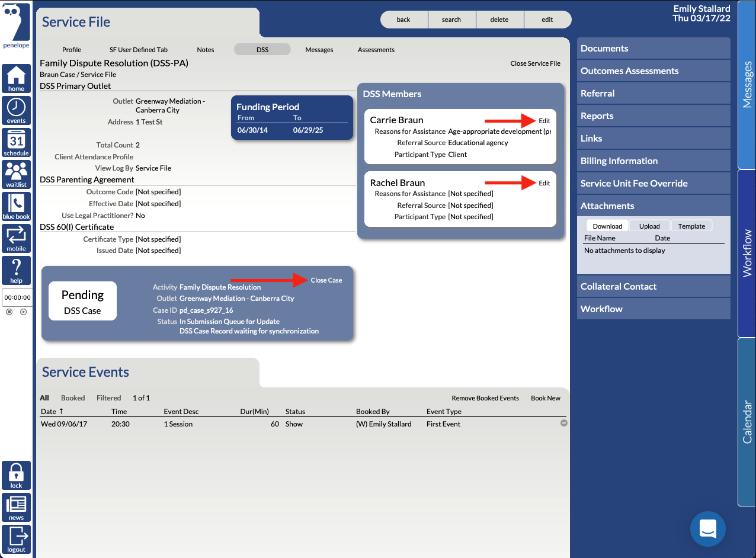Click the 00:00:00 timer field

pos(17,297)
